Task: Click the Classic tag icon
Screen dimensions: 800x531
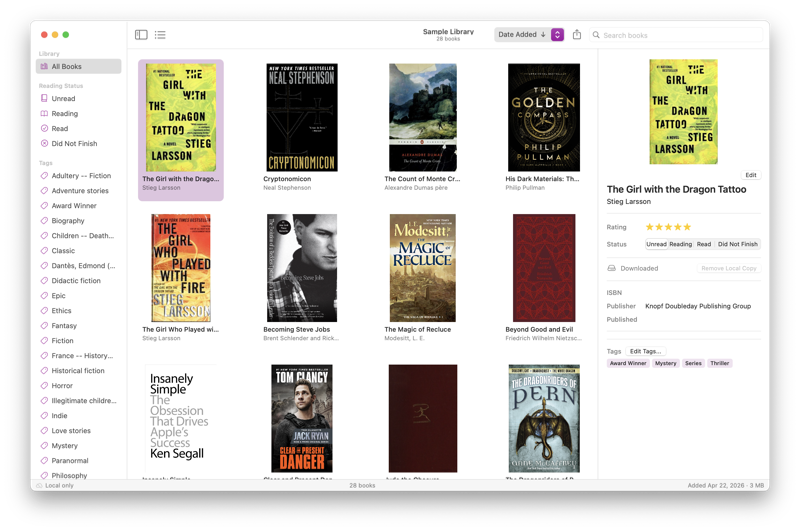Action: pos(44,250)
